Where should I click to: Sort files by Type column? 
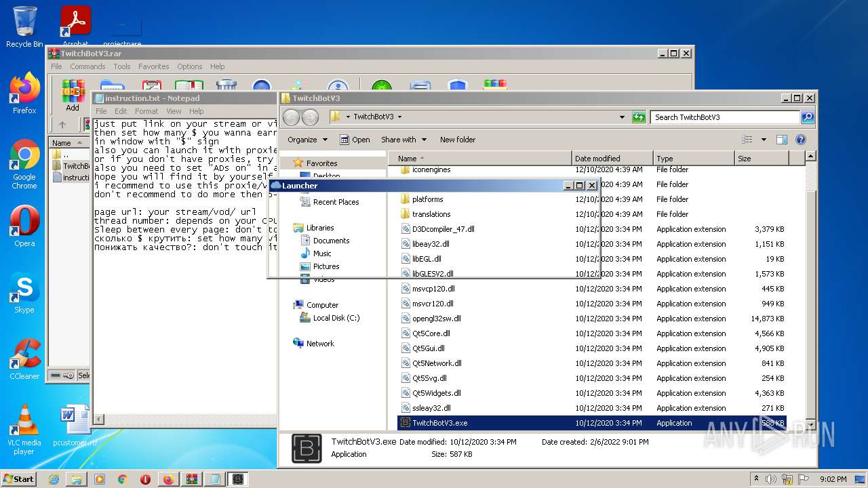pos(693,159)
